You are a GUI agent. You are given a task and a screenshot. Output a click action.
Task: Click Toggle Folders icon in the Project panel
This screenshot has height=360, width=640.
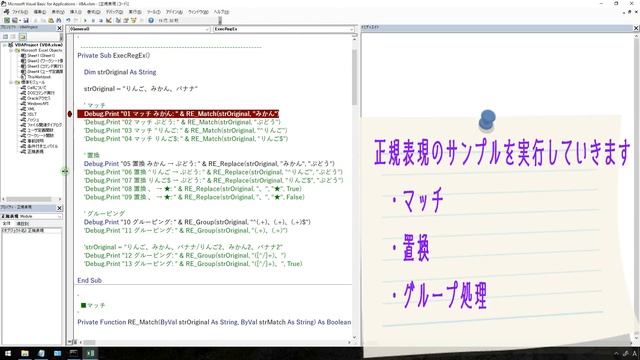click(x=22, y=37)
